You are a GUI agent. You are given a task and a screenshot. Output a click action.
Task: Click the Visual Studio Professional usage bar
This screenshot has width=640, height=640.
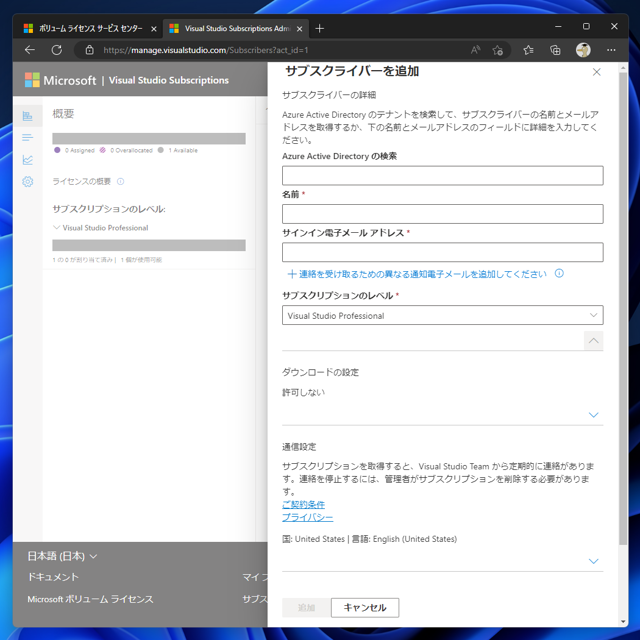point(149,245)
